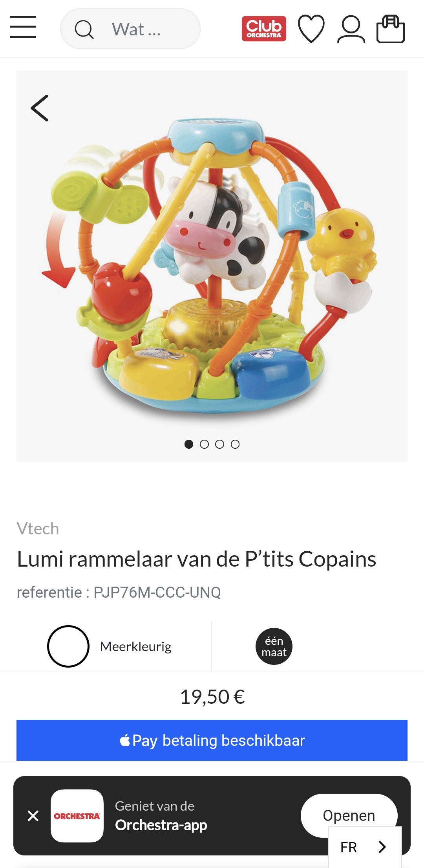Select the first carousel dot
The image size is (424, 868).
189,444
